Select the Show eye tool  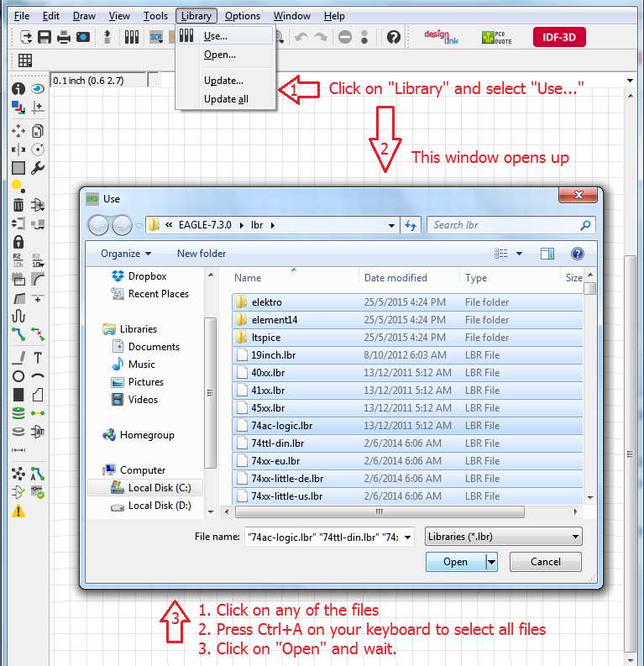[38, 88]
